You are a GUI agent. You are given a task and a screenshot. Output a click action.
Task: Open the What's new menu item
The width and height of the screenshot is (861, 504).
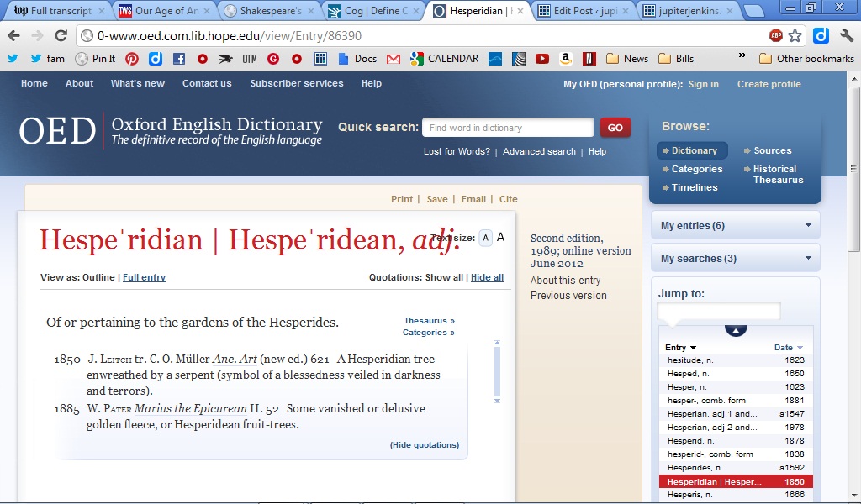point(137,83)
